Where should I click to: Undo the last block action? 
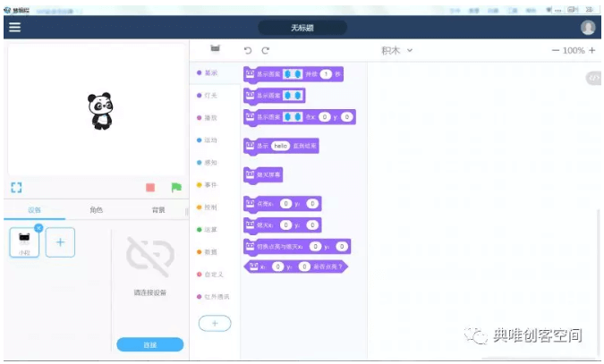(x=248, y=50)
